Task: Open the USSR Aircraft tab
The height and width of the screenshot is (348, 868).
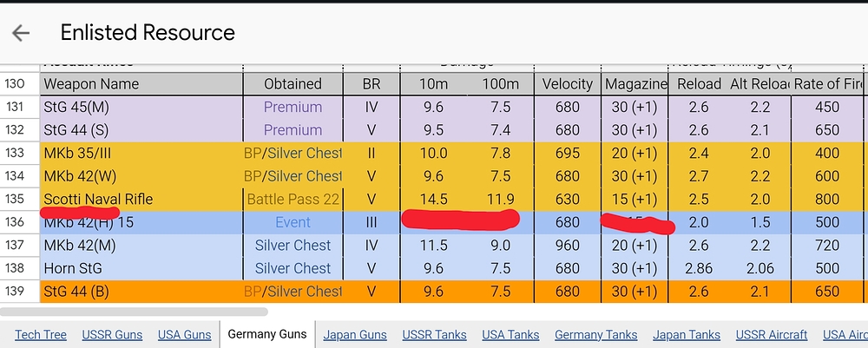Action: pyautogui.click(x=772, y=335)
